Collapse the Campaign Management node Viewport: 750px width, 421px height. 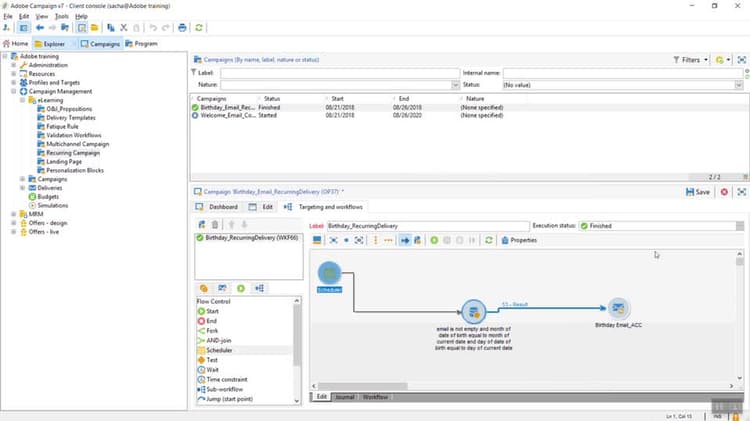[x=14, y=91]
